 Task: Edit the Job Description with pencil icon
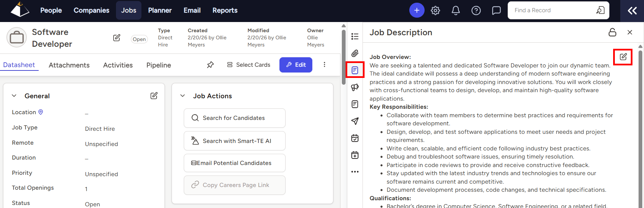coord(623,57)
